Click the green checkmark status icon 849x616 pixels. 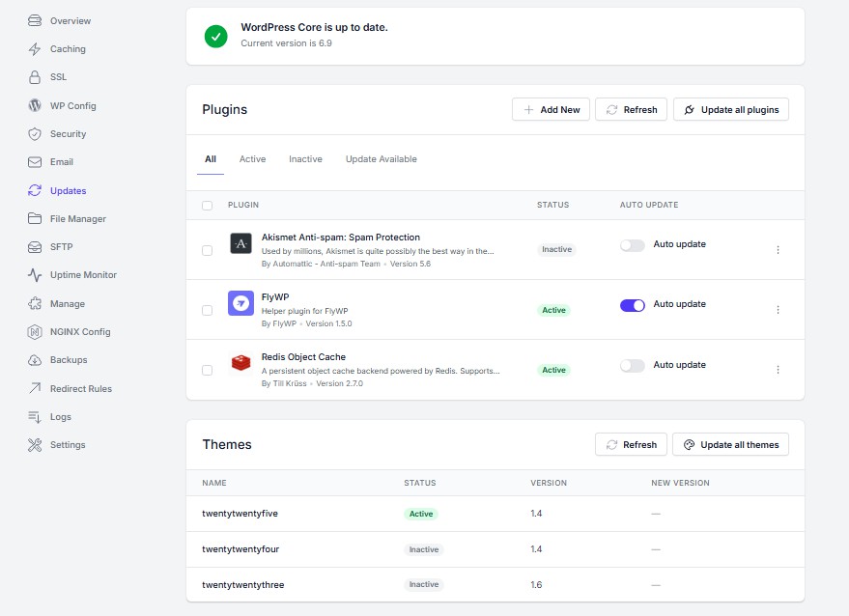tap(215, 37)
